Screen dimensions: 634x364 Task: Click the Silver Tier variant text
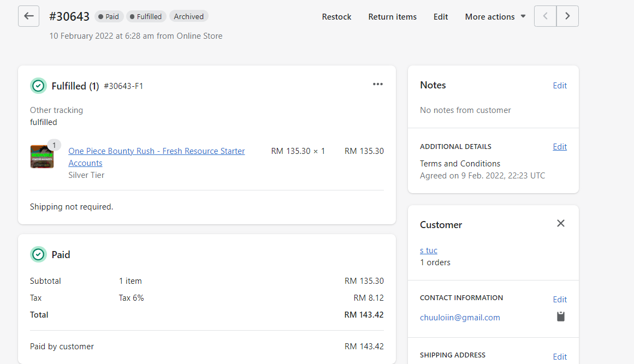pyautogui.click(x=86, y=175)
